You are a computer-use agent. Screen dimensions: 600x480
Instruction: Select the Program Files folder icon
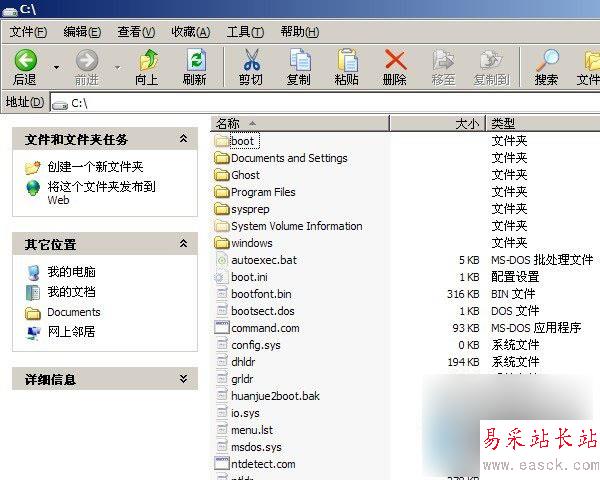click(222, 192)
